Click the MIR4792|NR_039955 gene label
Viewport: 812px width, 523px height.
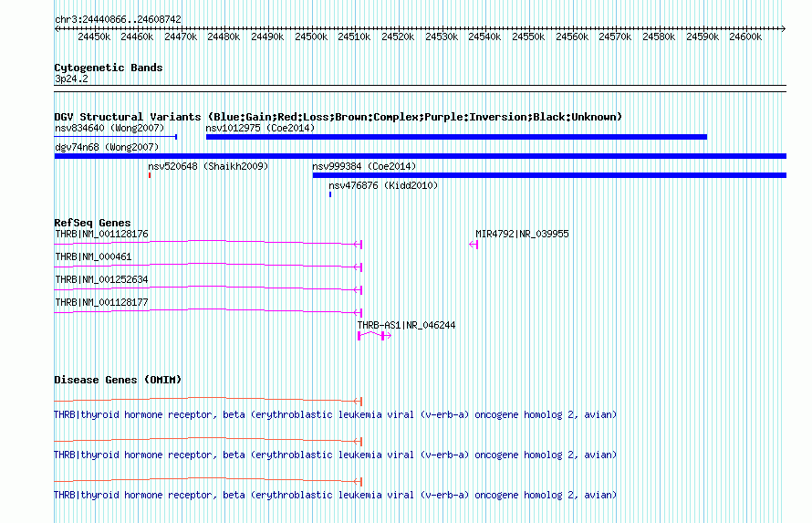click(522, 234)
